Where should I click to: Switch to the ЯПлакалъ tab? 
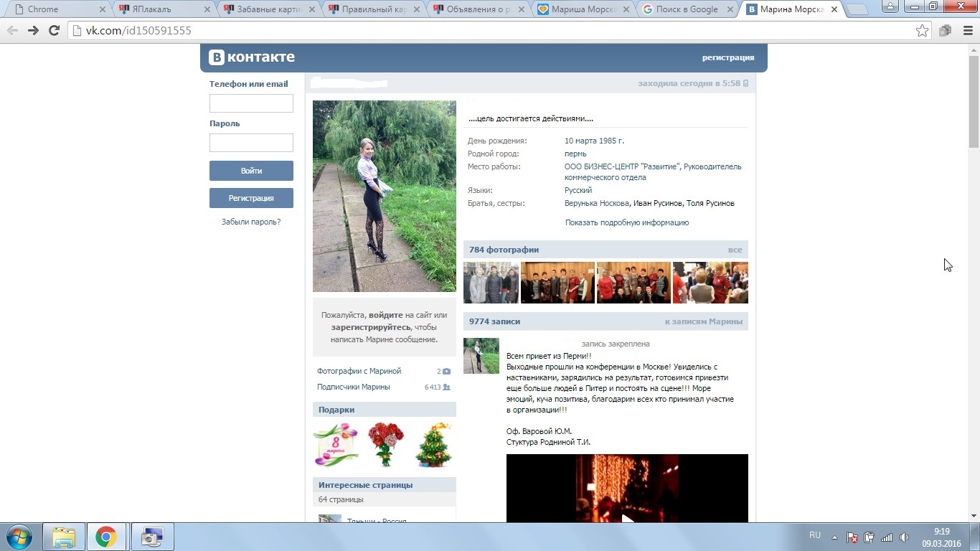tap(162, 10)
